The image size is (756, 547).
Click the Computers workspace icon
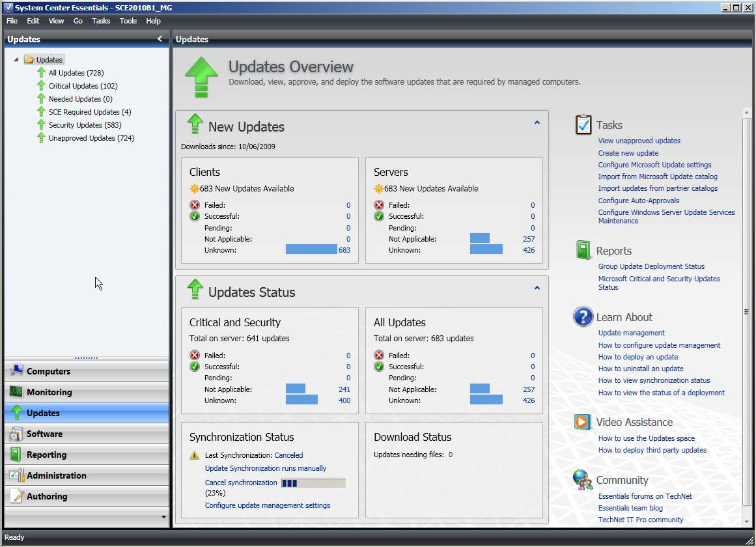[16, 371]
